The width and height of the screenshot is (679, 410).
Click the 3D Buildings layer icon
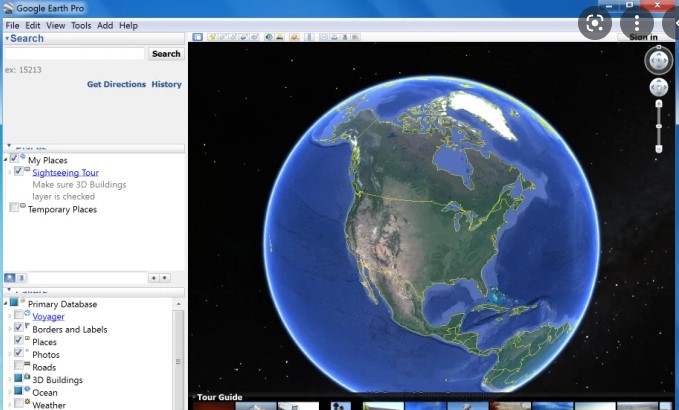pos(27,377)
